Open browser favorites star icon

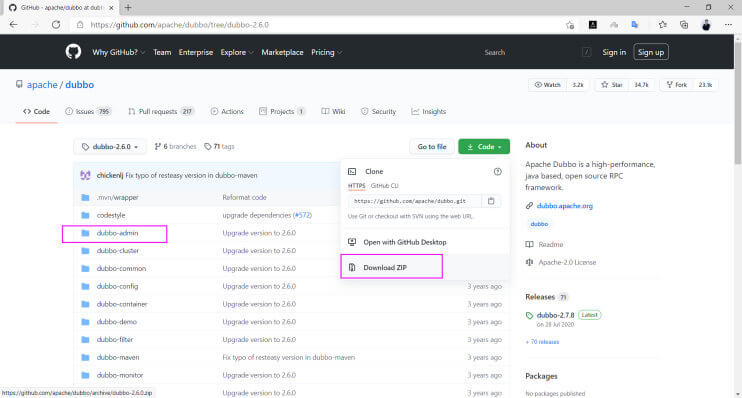(x=662, y=25)
